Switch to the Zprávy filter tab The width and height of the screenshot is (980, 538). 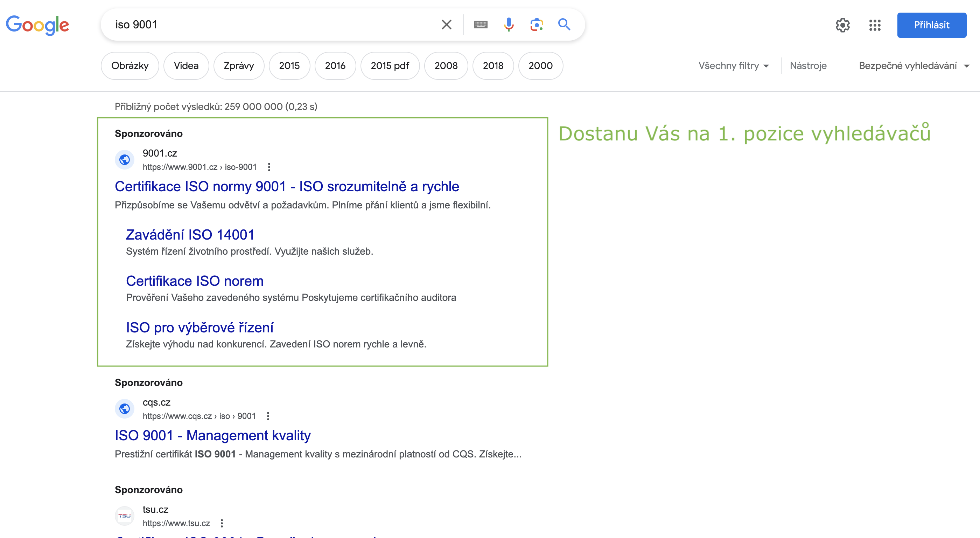(239, 65)
